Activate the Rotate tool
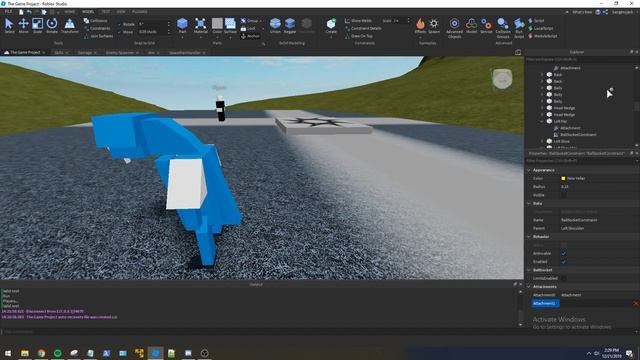 [52, 25]
